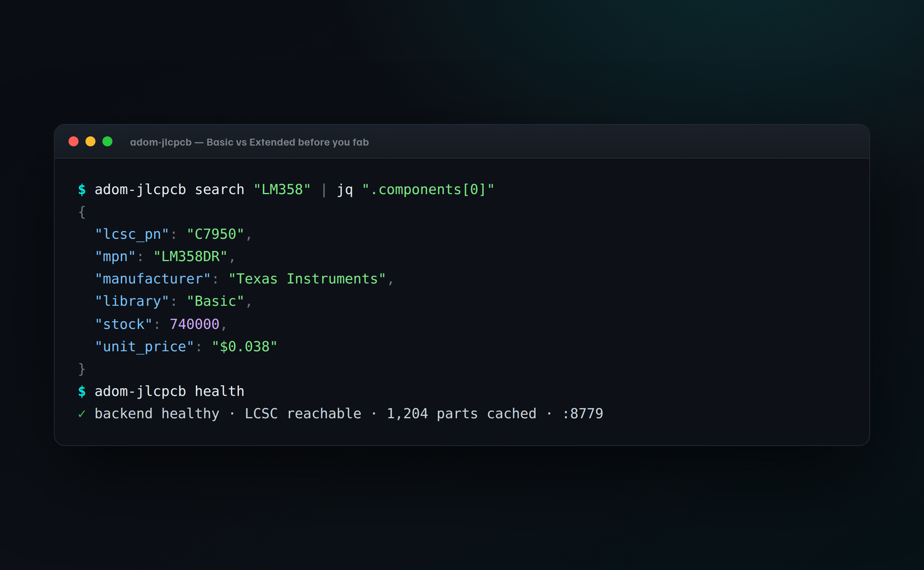Click the 'adom-jlcpcb search' command text

(169, 190)
